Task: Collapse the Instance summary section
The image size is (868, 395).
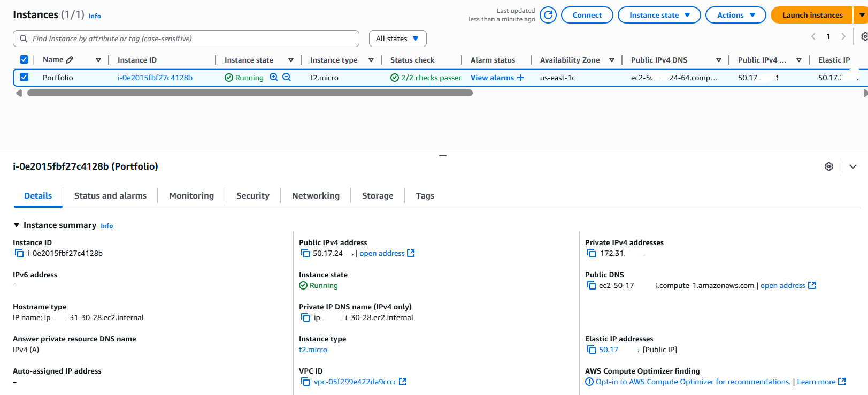Action: 17,225
